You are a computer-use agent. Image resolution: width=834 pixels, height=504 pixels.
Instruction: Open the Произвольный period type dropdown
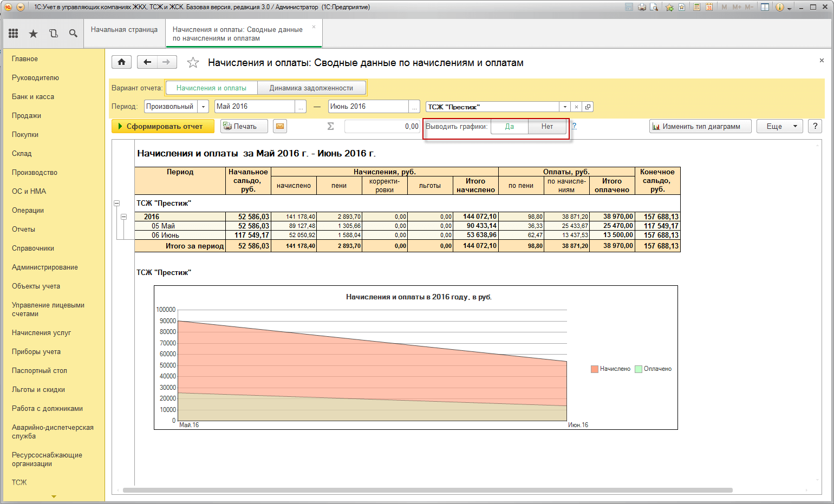[203, 107]
